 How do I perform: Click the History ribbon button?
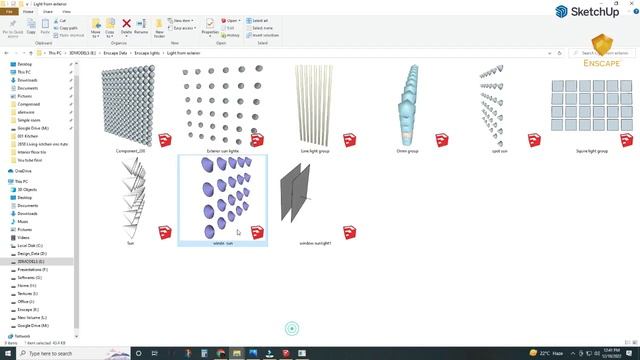(x=231, y=35)
